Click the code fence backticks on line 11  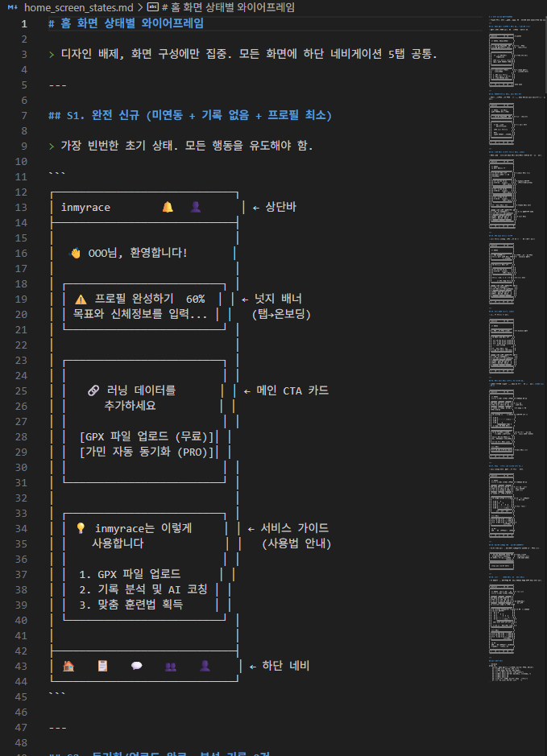(x=57, y=175)
